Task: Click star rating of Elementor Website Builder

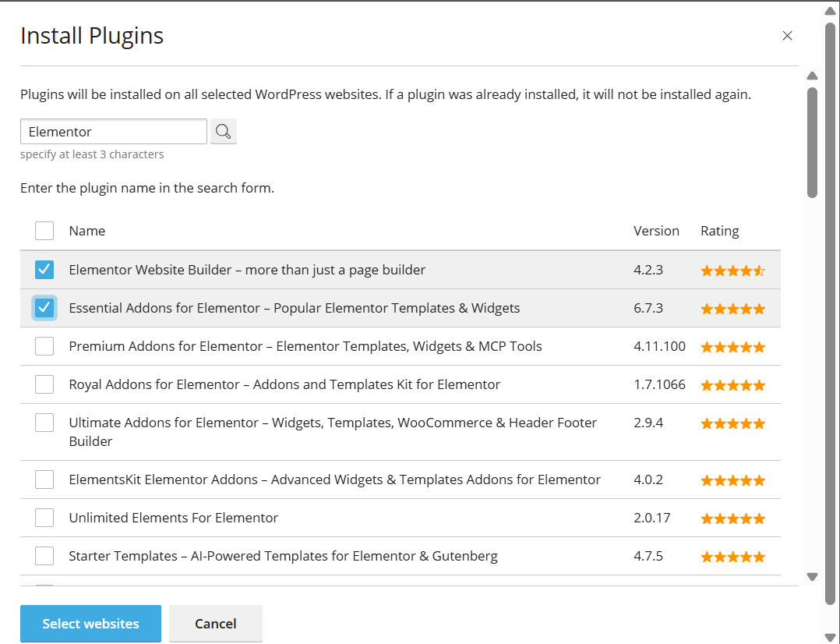Action: coord(732,271)
